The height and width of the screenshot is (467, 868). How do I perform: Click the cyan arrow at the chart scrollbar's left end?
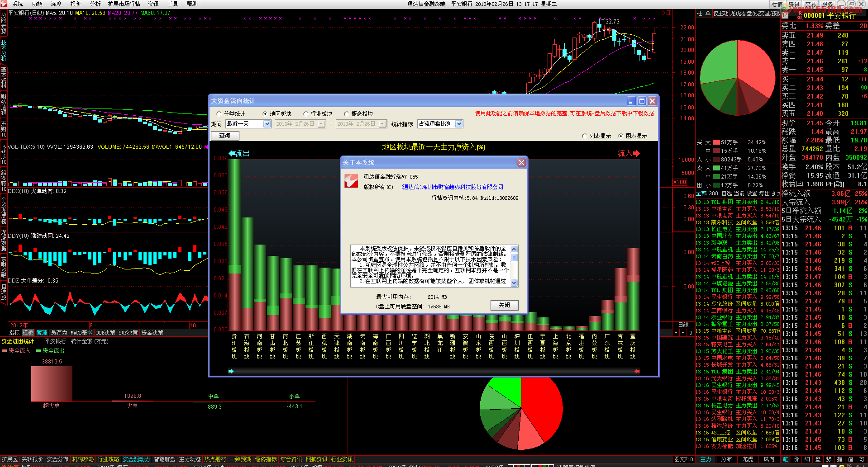click(x=231, y=371)
